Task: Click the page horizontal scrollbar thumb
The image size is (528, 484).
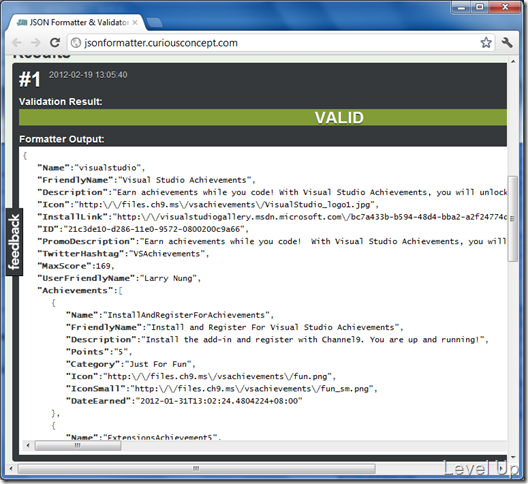Action: pyautogui.click(x=196, y=468)
